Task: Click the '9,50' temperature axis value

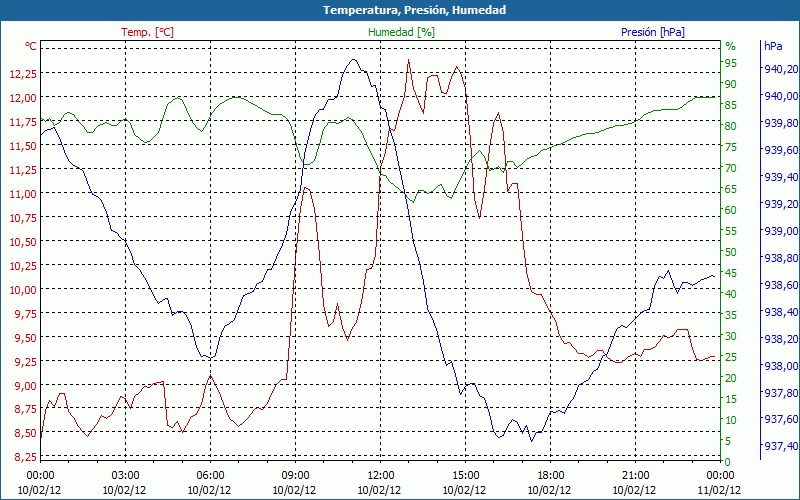Action: (x=26, y=337)
